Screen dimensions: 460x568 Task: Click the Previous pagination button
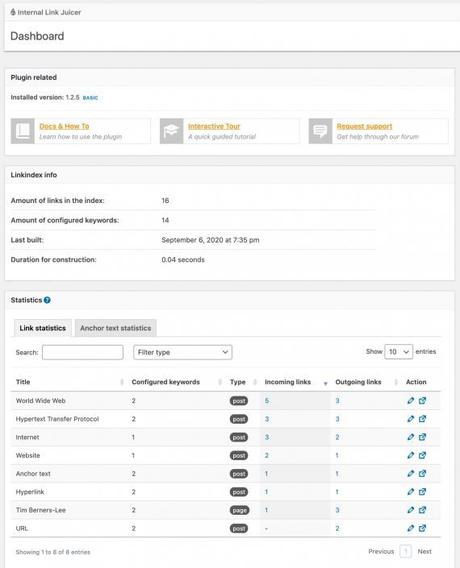[381, 551]
